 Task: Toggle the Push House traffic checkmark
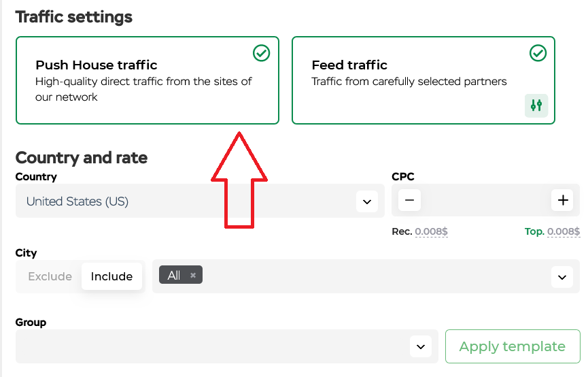(x=261, y=53)
